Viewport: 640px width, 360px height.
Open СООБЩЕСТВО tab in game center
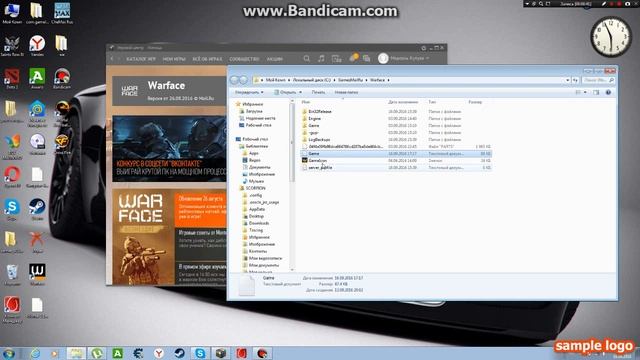(244, 59)
